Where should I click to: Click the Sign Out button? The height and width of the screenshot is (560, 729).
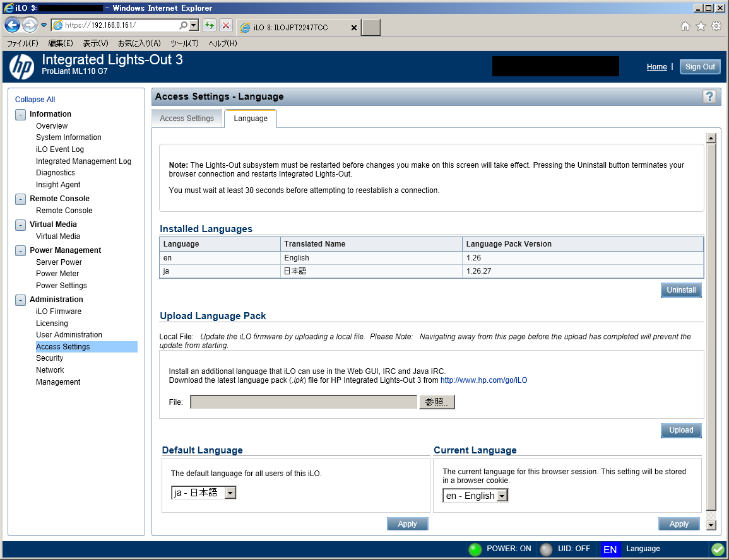click(700, 67)
